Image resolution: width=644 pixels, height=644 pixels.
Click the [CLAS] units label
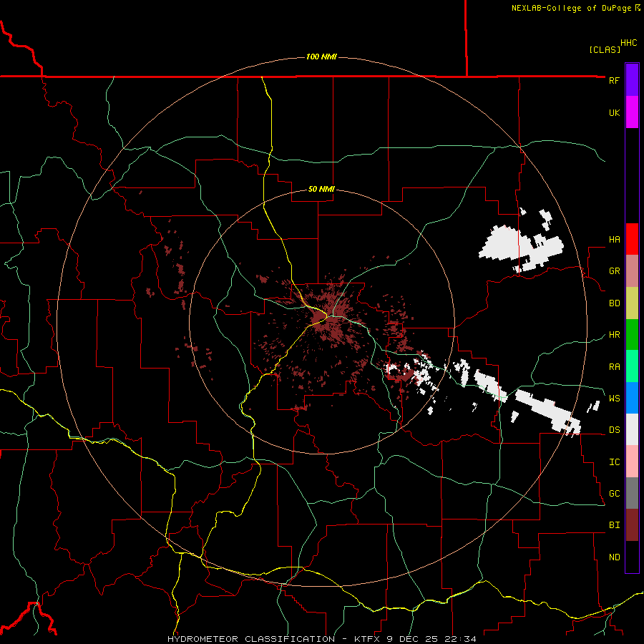[605, 50]
